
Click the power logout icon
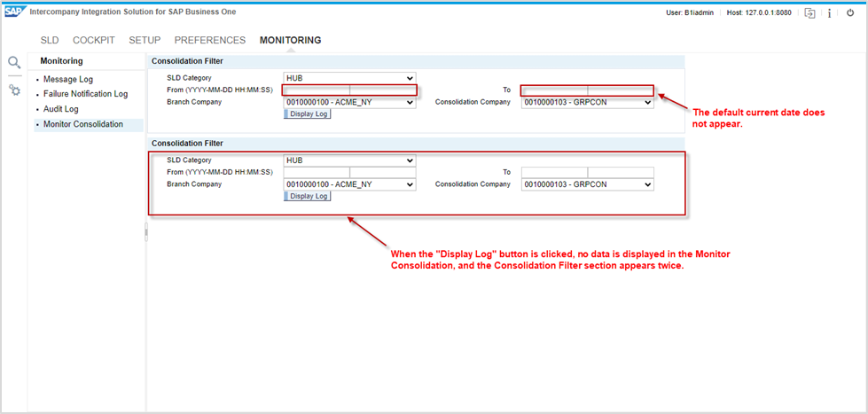click(850, 12)
